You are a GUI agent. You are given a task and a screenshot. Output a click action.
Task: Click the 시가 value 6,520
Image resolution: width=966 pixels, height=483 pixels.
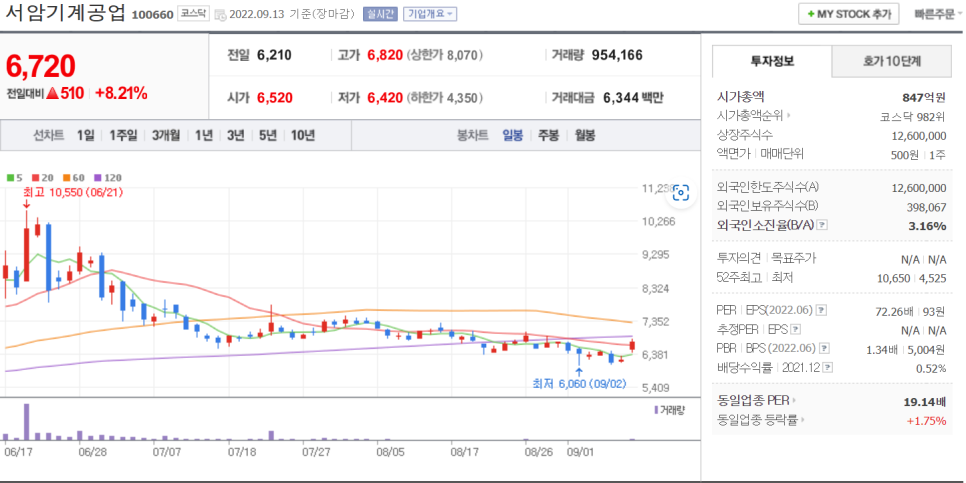[x=275, y=97]
